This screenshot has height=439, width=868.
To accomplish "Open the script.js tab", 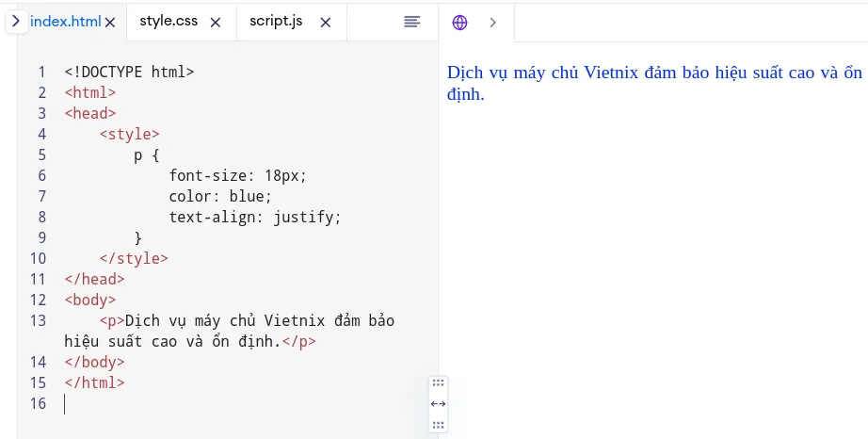I will coord(276,21).
